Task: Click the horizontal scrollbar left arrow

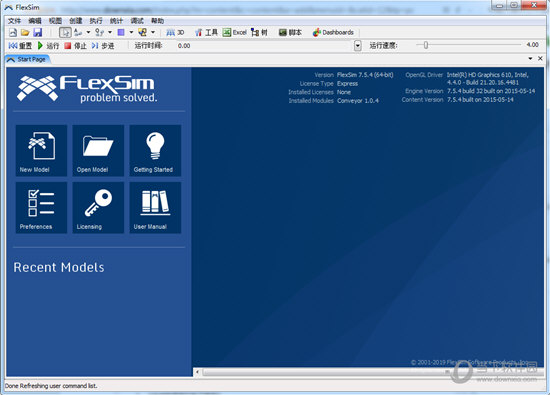Action: pyautogui.click(x=197, y=372)
